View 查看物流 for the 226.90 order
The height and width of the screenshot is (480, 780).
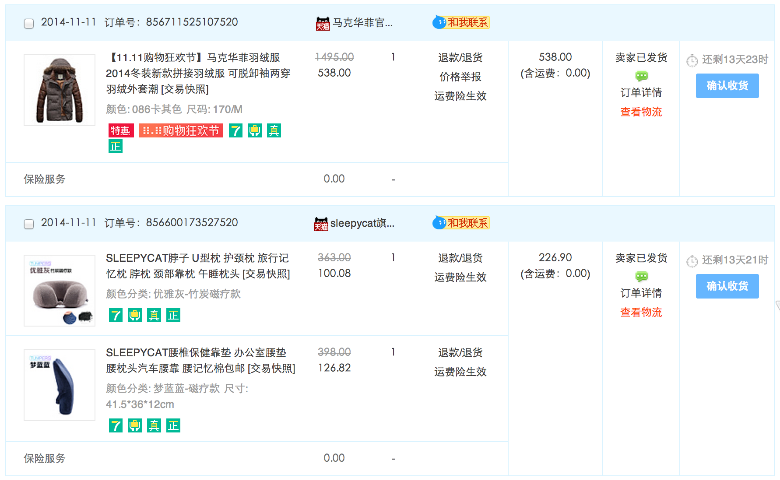(x=641, y=312)
